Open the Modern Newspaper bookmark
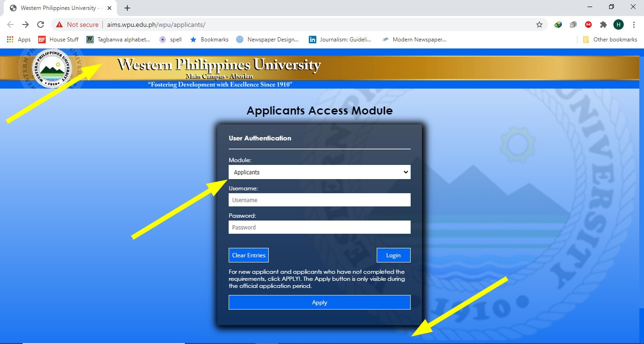The image size is (644, 344). pyautogui.click(x=414, y=40)
